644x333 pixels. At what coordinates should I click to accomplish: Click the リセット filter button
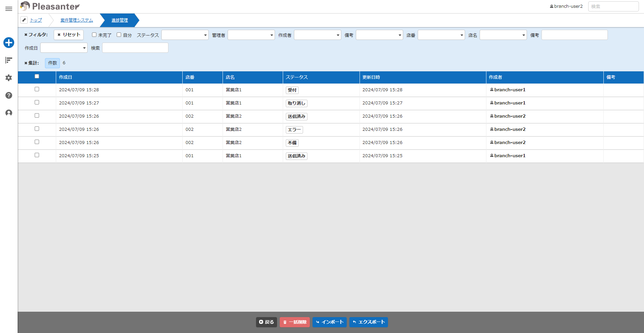pos(69,35)
